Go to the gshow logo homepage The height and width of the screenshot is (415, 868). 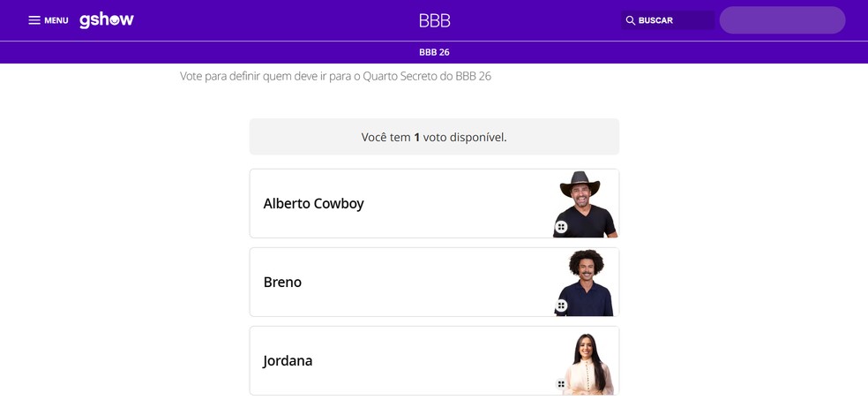[x=107, y=19]
